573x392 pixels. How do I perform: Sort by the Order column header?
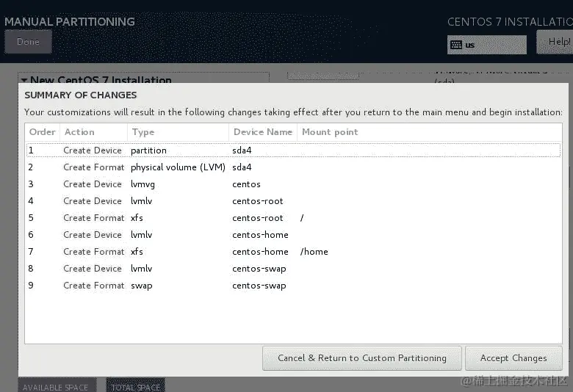43,132
